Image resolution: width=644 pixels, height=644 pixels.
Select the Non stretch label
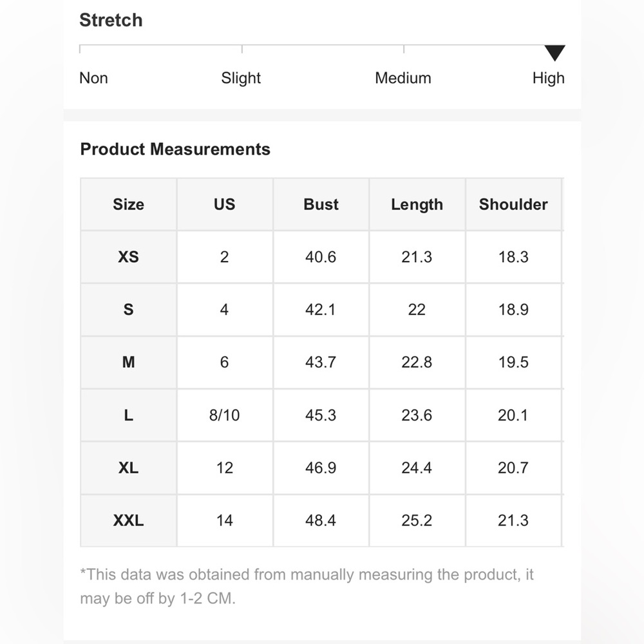point(93,78)
